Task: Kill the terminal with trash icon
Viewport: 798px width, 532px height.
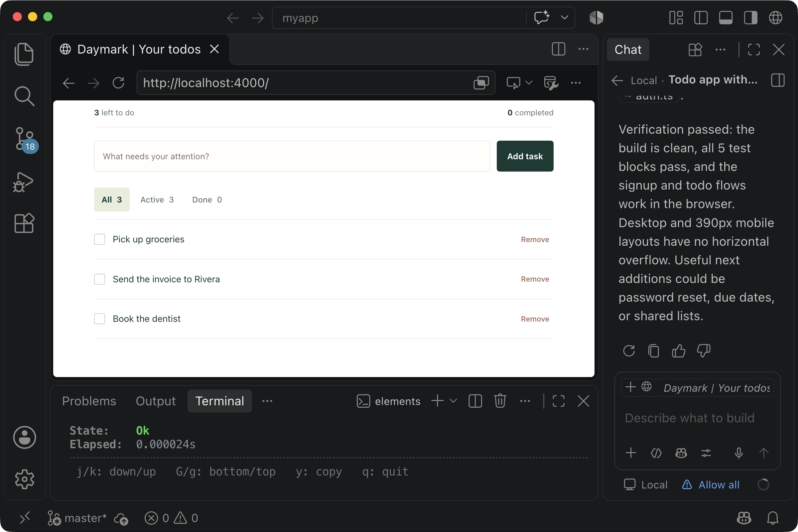Action: pyautogui.click(x=500, y=401)
